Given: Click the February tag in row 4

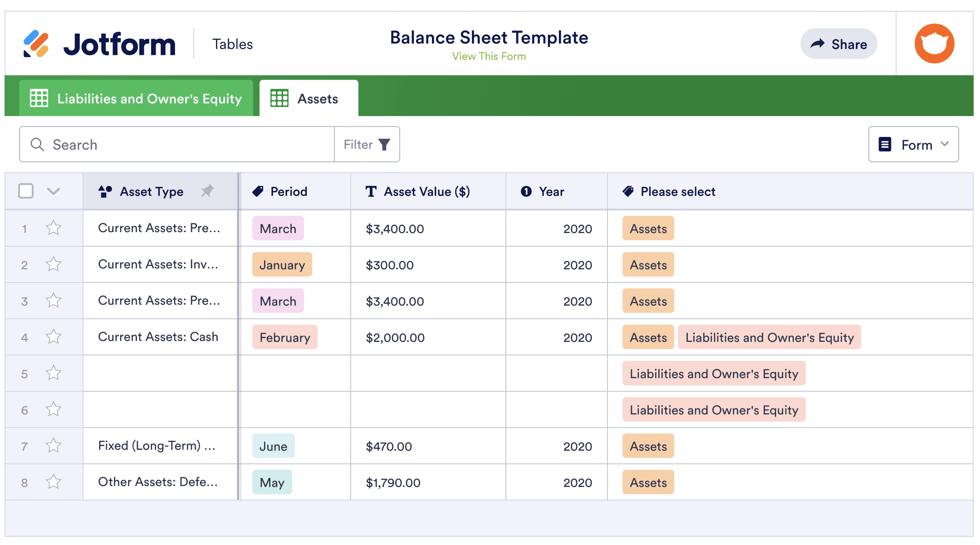Looking at the screenshot, I should 284,337.
